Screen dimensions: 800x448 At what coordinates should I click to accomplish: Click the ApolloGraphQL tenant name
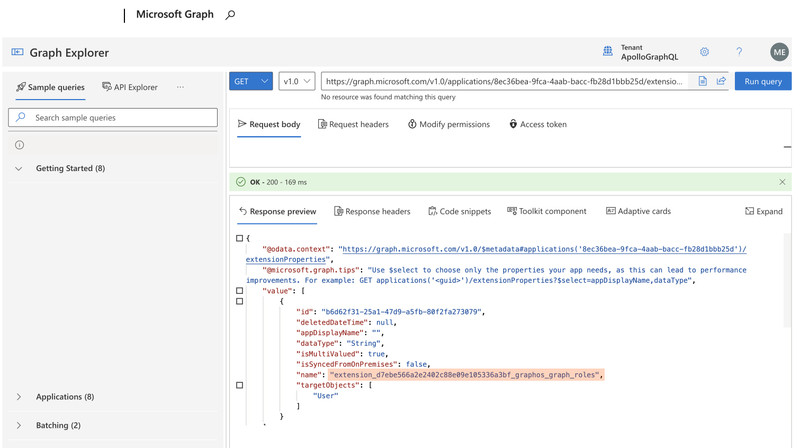click(649, 57)
